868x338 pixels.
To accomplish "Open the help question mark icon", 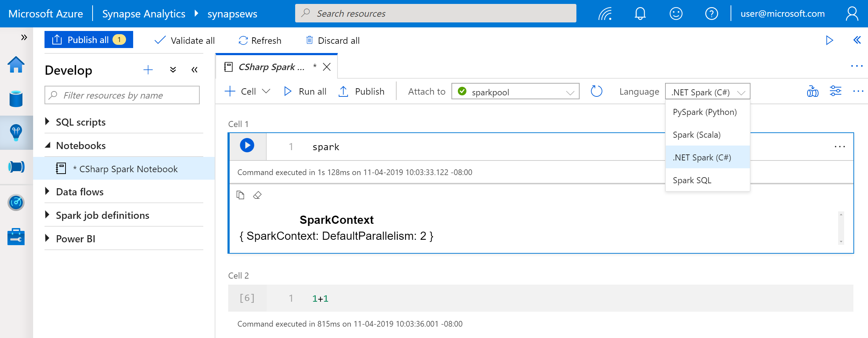I will [711, 14].
